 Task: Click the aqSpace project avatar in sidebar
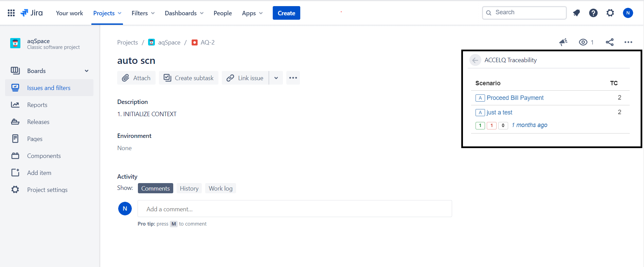tap(15, 43)
